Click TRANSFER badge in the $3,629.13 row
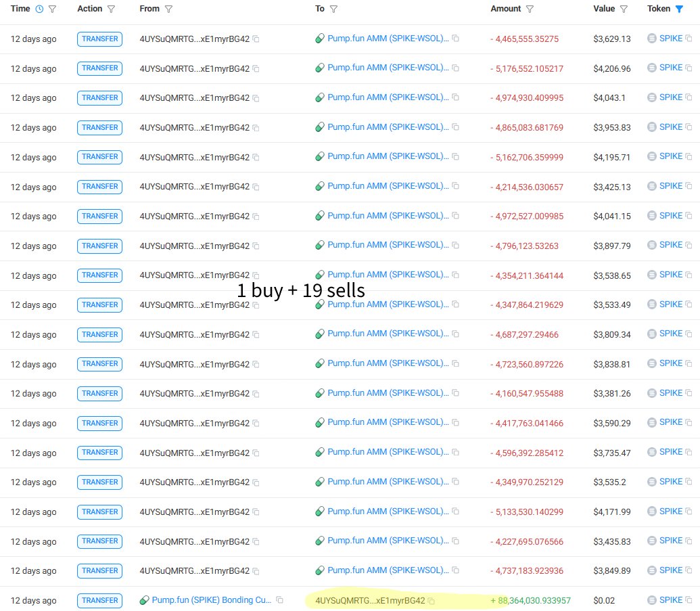700x611 pixels. point(99,39)
